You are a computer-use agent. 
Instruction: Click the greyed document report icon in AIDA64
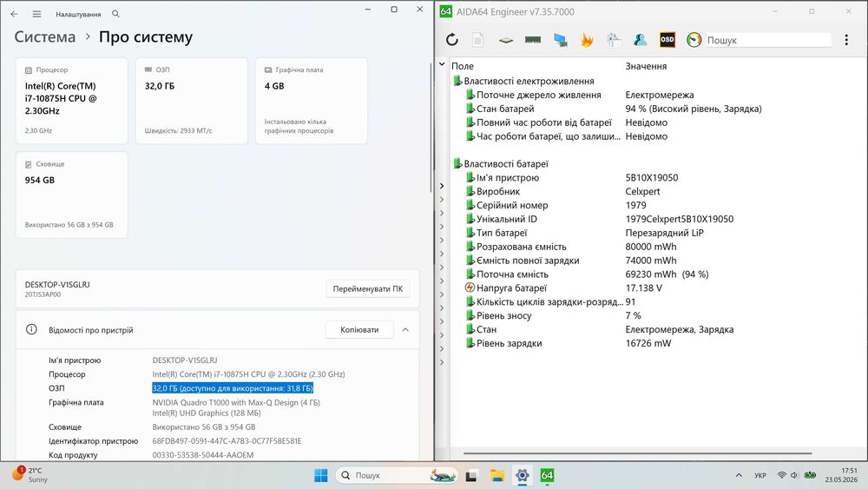point(478,39)
